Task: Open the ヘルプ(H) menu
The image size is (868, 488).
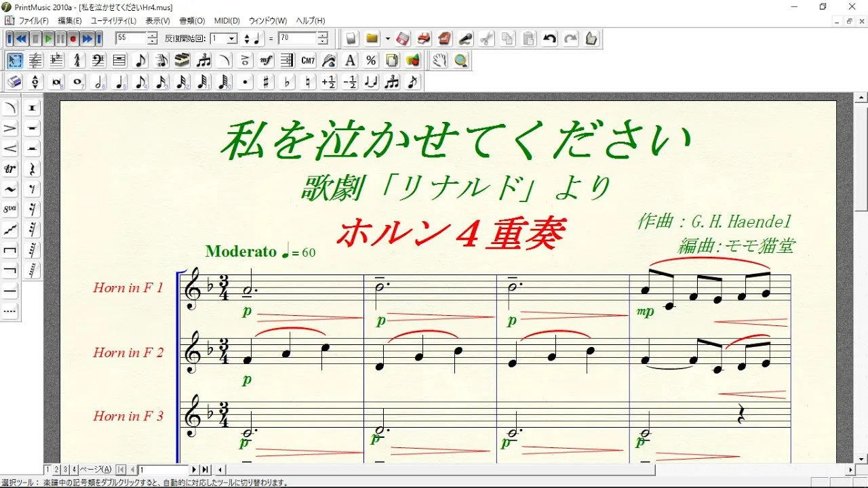Action: click(x=311, y=21)
